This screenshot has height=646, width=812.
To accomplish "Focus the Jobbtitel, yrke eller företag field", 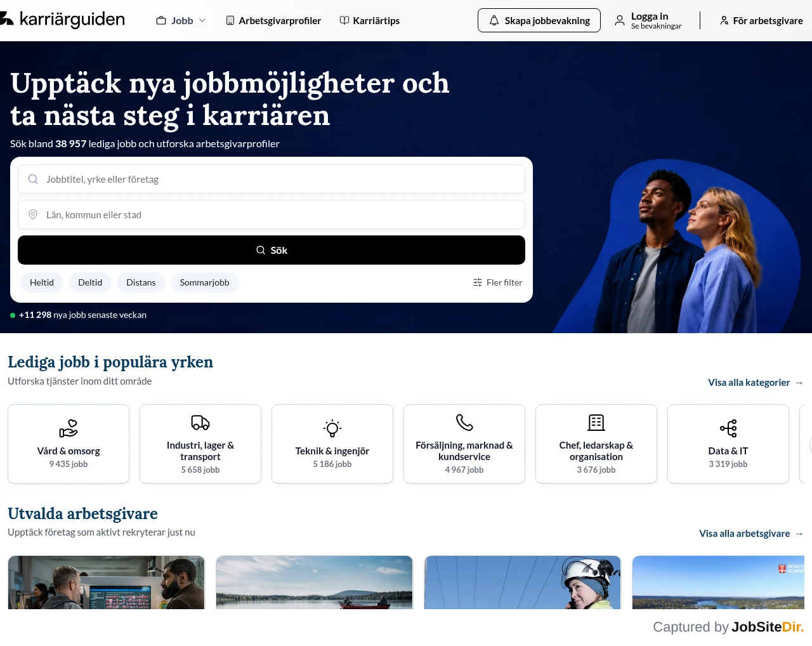I will click(x=272, y=179).
